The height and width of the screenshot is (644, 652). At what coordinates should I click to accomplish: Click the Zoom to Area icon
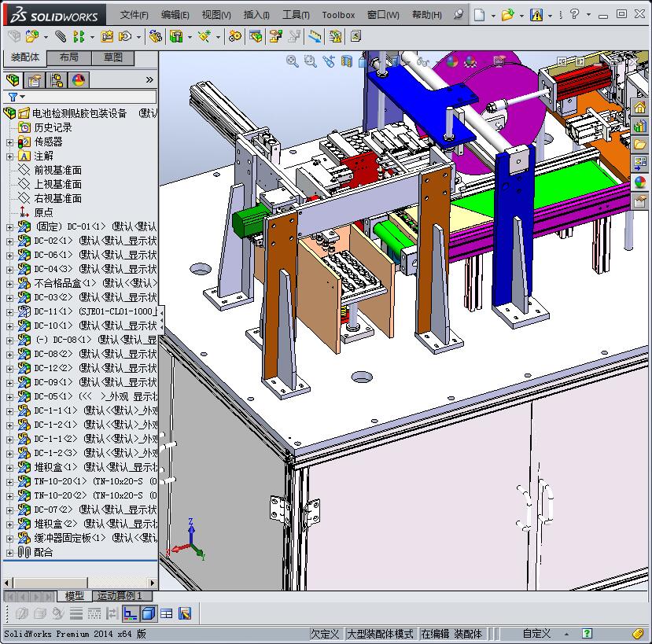[310, 61]
